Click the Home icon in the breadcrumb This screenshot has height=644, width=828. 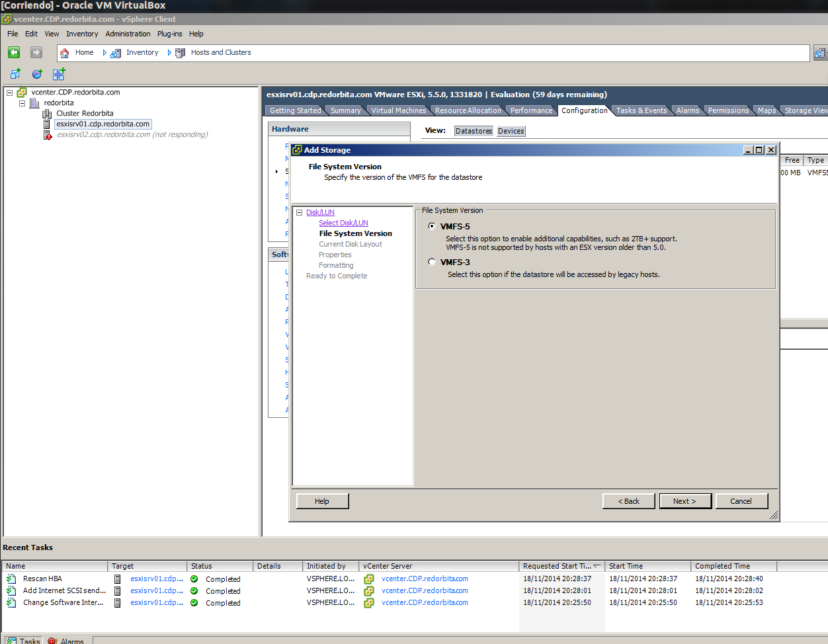65,53
